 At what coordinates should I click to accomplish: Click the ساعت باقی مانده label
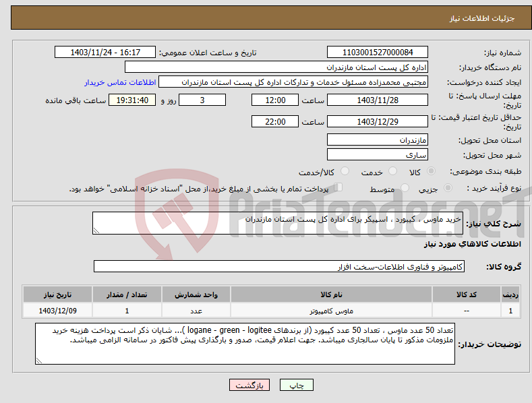(76, 100)
